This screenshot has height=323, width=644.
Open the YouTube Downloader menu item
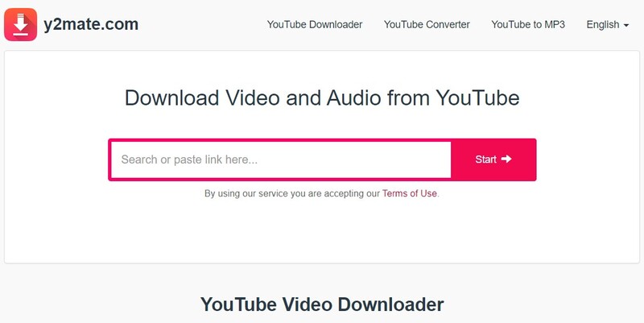[315, 25]
